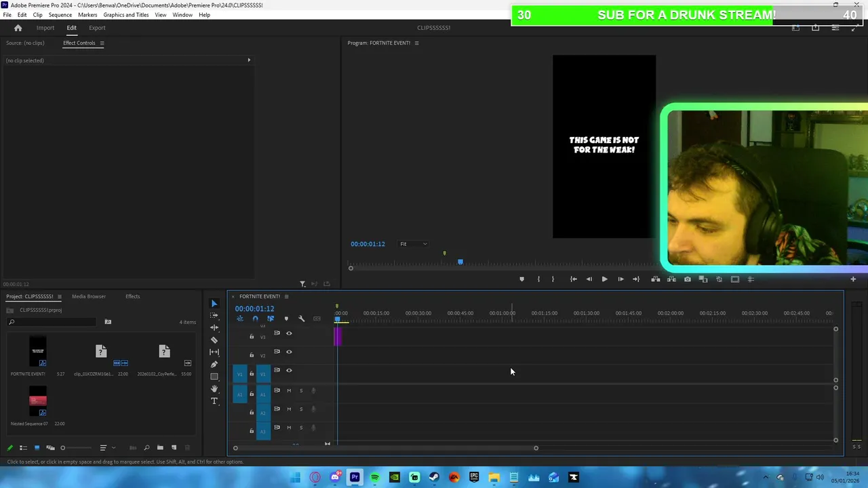Add marker in timeline panel

pyautogui.click(x=286, y=319)
